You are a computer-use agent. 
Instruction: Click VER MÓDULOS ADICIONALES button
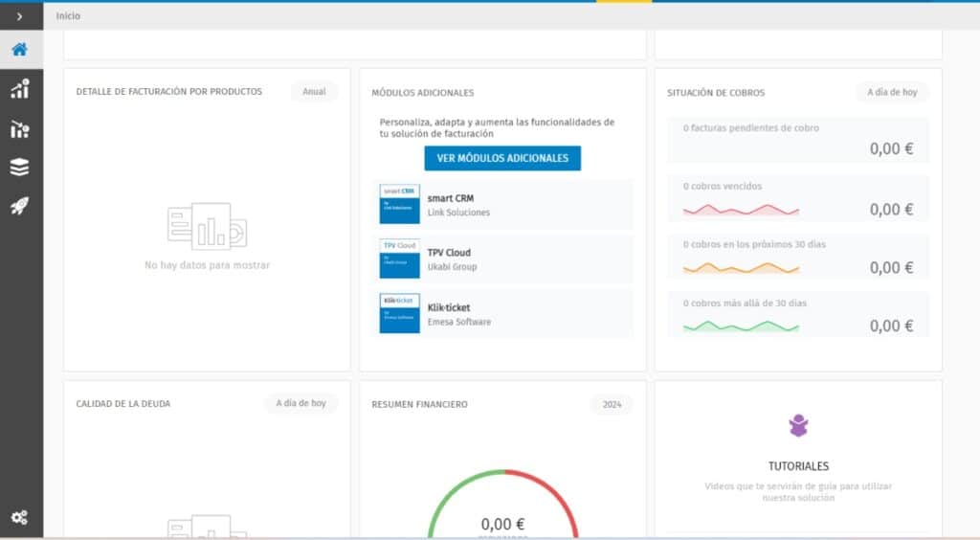[x=502, y=158]
